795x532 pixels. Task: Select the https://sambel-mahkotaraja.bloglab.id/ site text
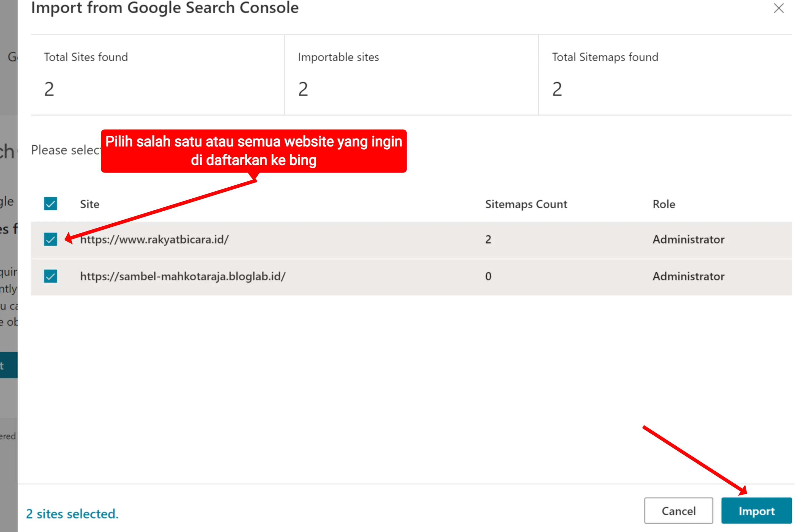pos(183,276)
